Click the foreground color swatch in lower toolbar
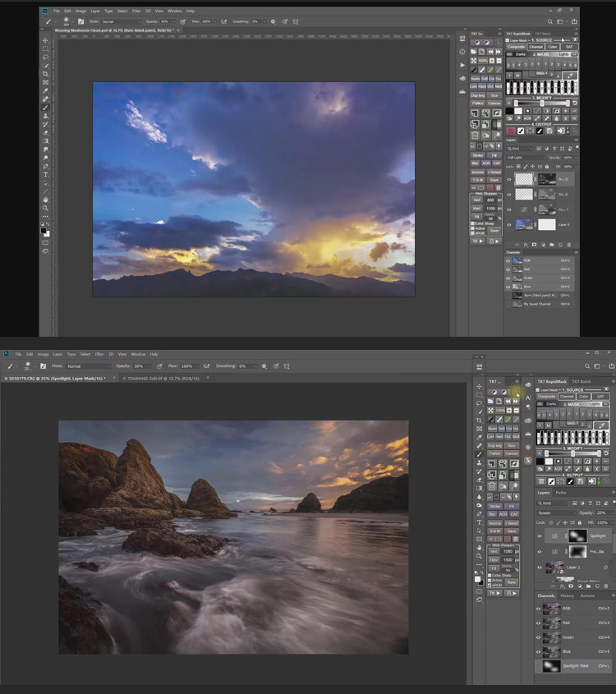 click(x=478, y=578)
